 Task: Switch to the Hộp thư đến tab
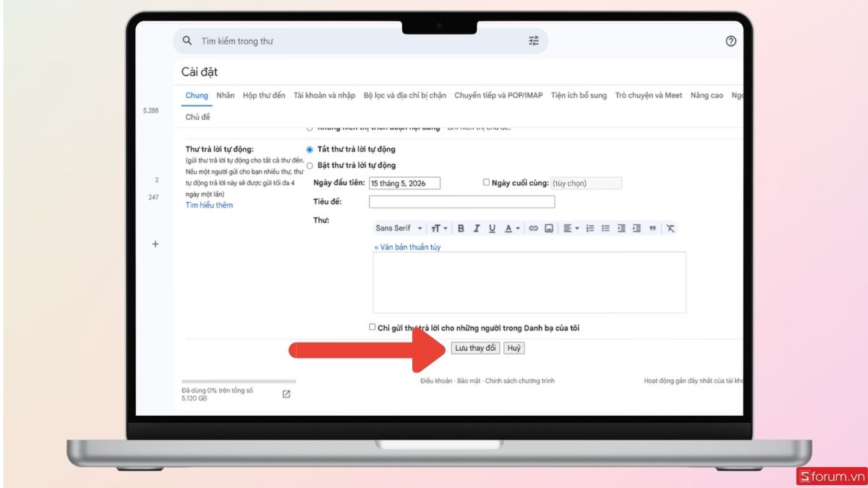(x=264, y=95)
